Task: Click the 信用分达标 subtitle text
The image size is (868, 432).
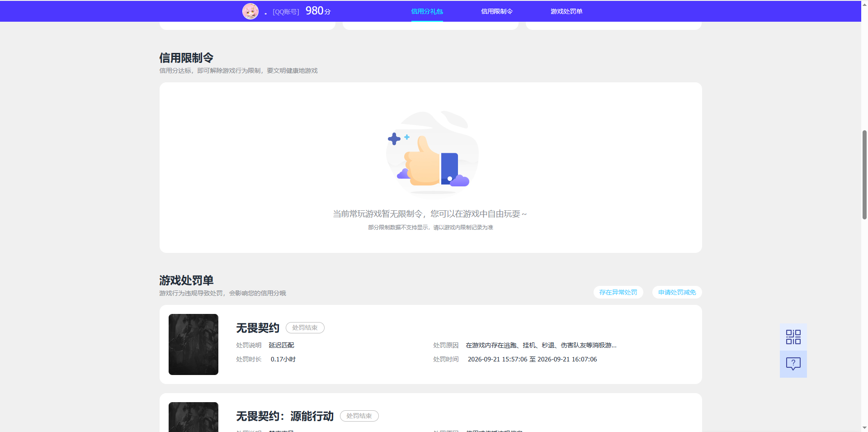Action: (x=238, y=71)
